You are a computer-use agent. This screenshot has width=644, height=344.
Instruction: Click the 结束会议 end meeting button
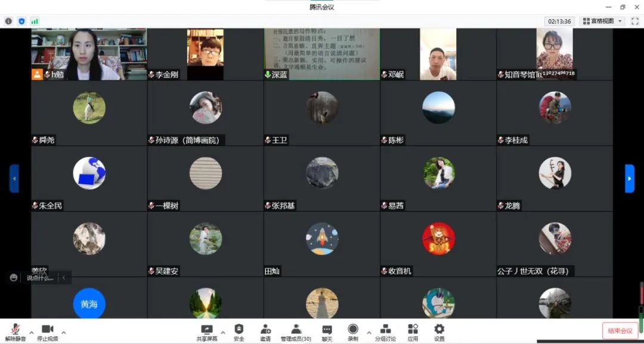[x=620, y=331]
